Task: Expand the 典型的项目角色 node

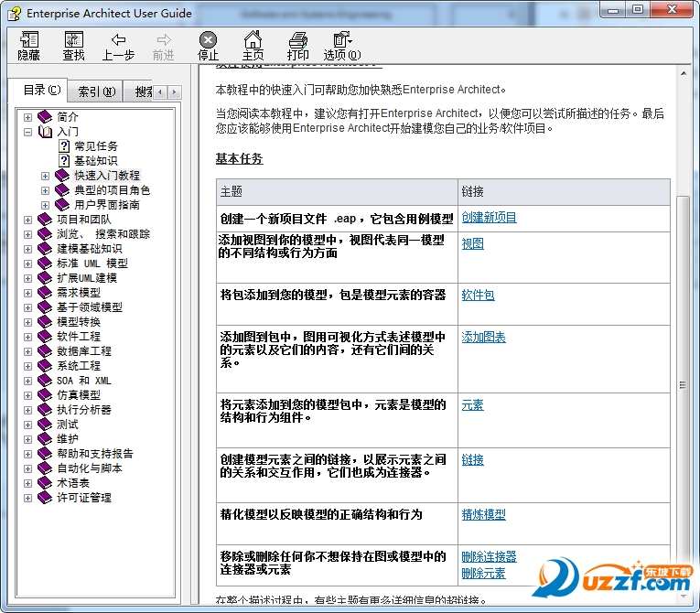Action: point(45,190)
